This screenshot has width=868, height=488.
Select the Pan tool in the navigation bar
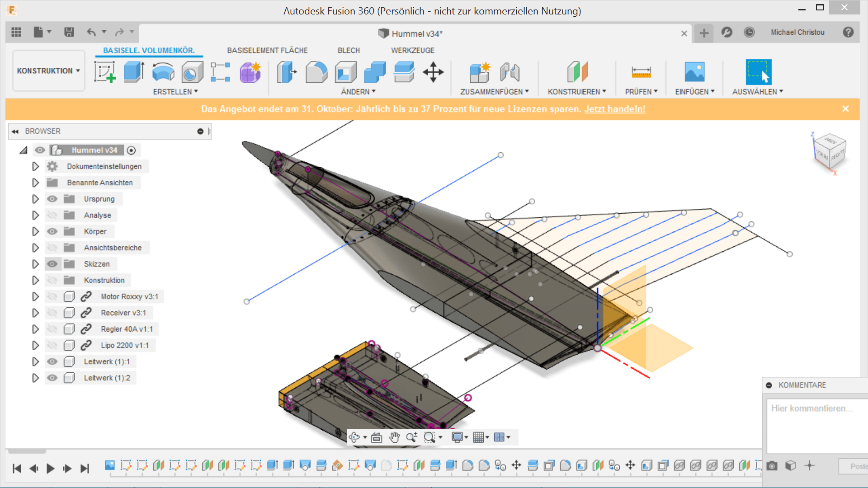[x=394, y=437]
